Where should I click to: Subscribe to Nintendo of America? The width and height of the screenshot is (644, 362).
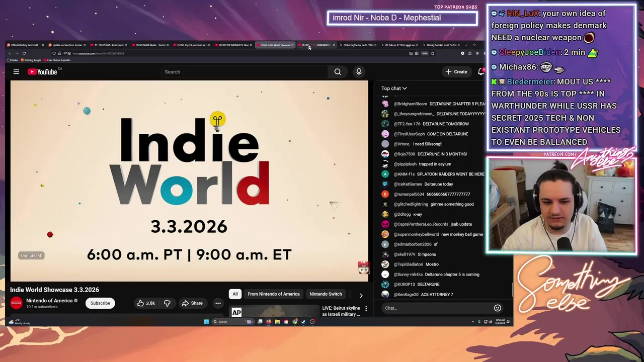coord(100,303)
